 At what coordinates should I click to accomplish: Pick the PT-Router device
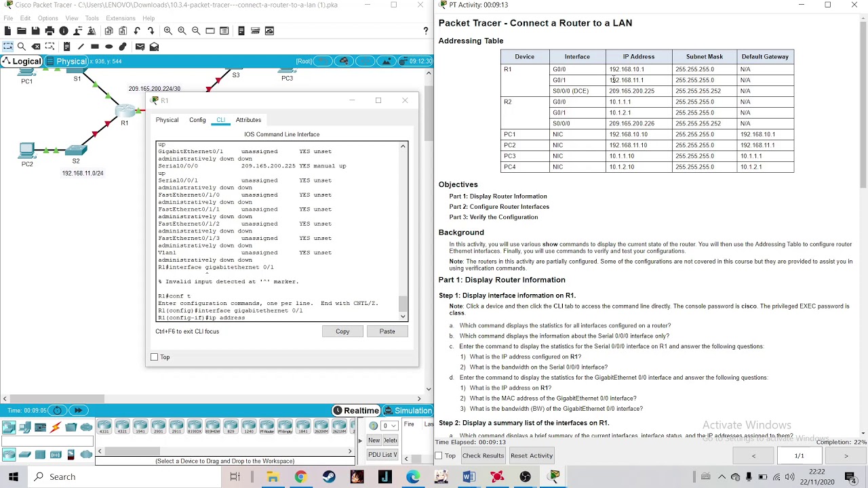pos(267,427)
